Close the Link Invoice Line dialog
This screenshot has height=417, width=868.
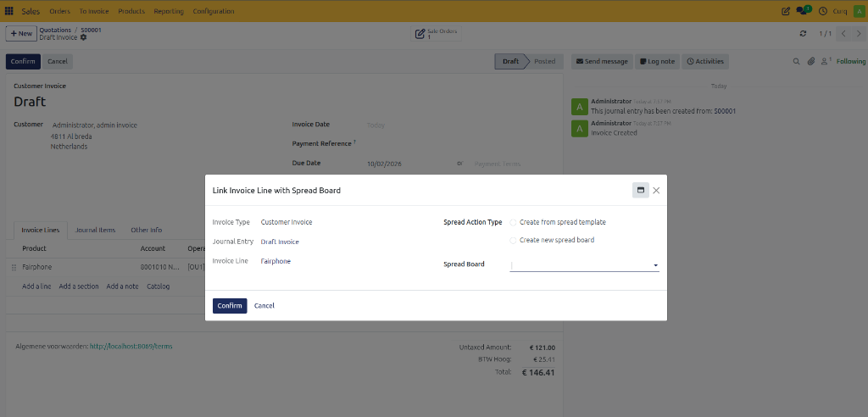[x=656, y=190]
